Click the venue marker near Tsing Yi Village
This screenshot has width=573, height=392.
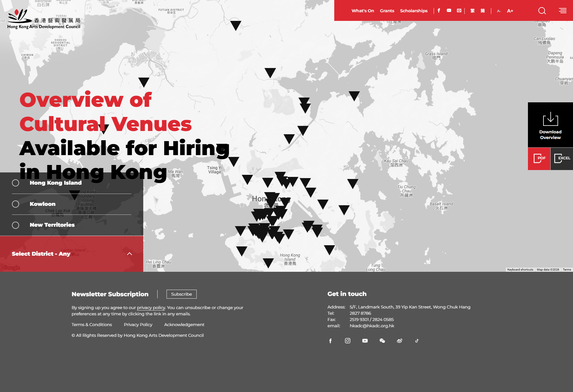234,160
